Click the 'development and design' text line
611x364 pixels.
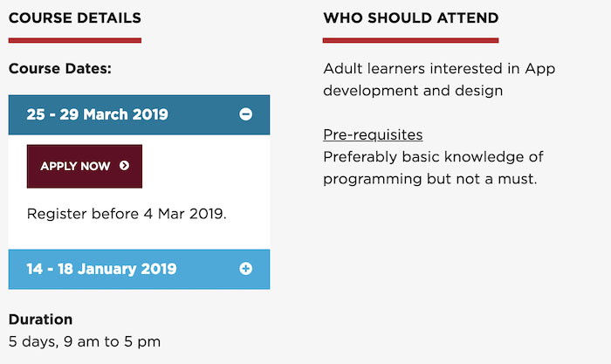[x=413, y=90]
